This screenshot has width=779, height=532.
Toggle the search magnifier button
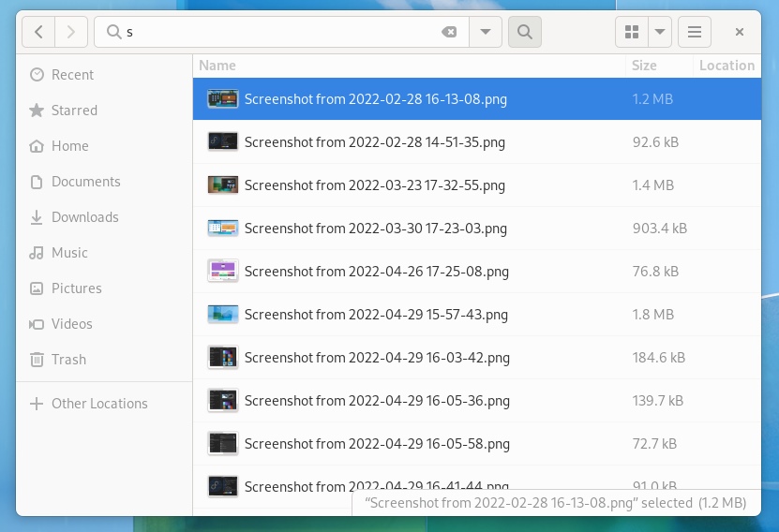click(524, 32)
